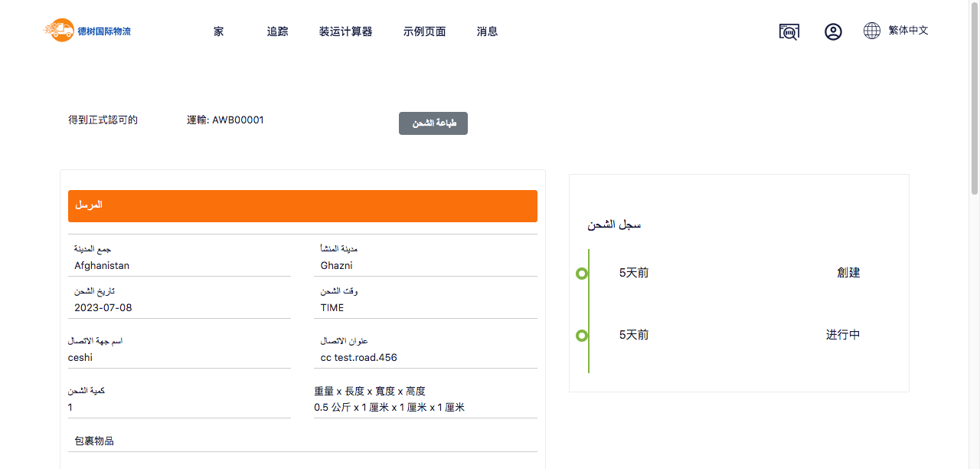Open the 装运计算器 shipping calculator menu
Image resolution: width=980 pixels, height=469 pixels.
pyautogui.click(x=345, y=31)
